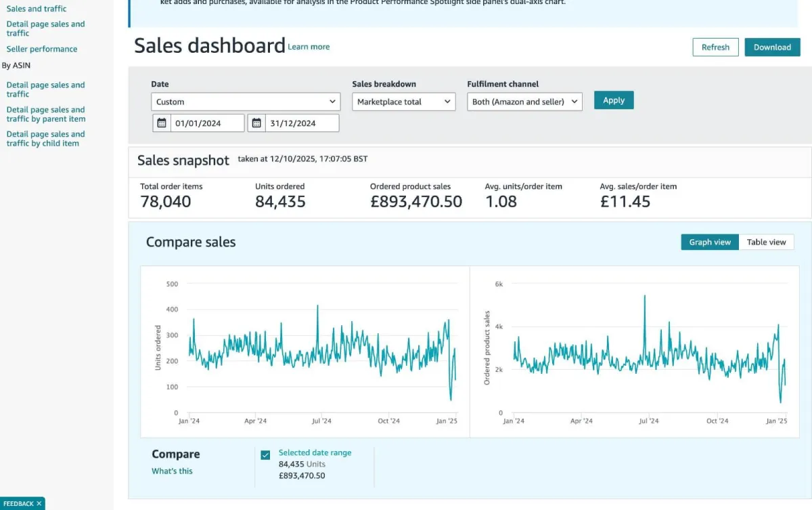Image resolution: width=812 pixels, height=510 pixels.
Task: Open the Date range Custom dropdown
Action: [x=246, y=102]
